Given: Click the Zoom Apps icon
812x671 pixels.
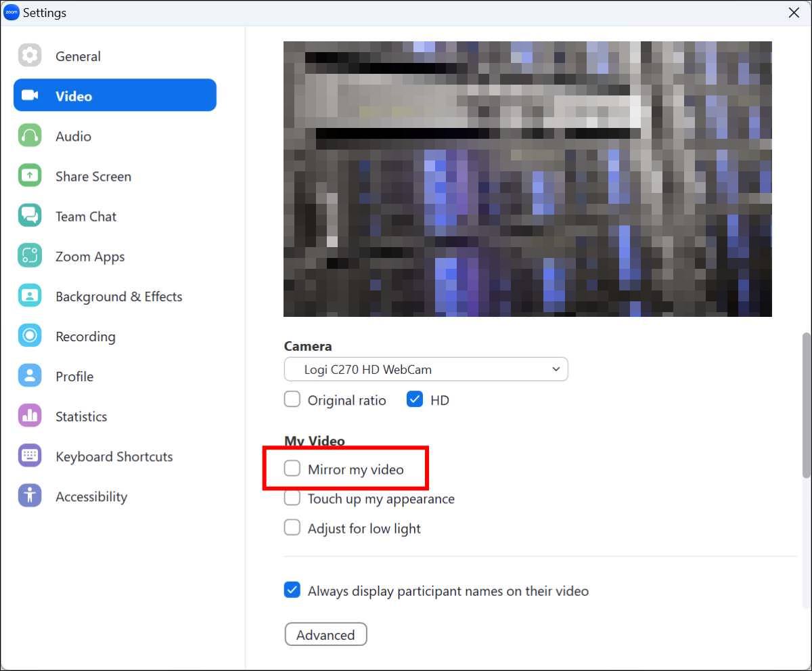Looking at the screenshot, I should (30, 256).
